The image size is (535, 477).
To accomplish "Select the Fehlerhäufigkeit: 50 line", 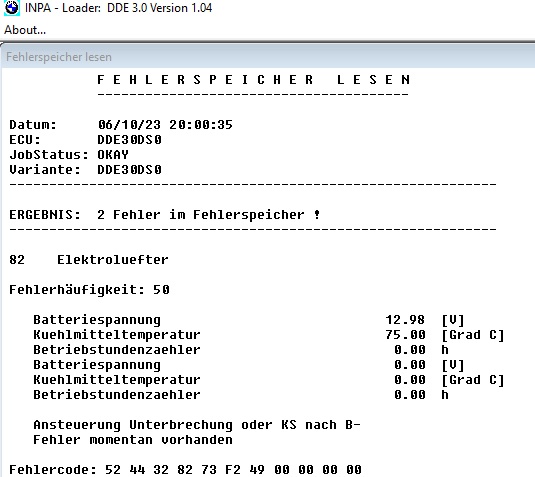I will 89,290.
